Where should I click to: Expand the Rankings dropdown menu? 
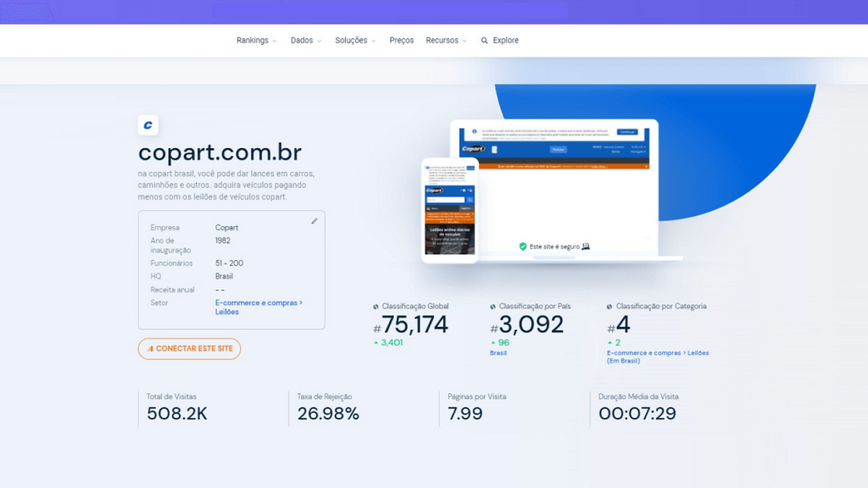coord(256,41)
